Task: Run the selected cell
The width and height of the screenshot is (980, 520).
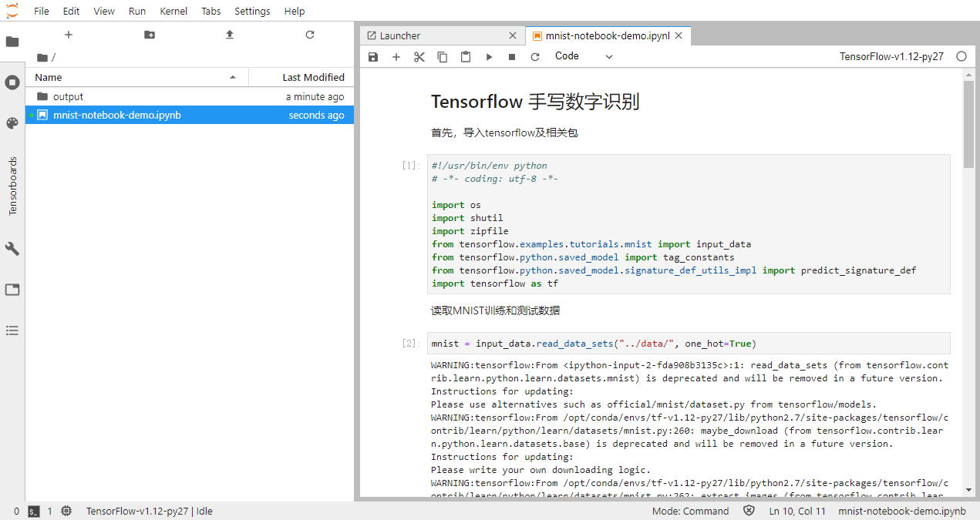Action: (x=489, y=57)
